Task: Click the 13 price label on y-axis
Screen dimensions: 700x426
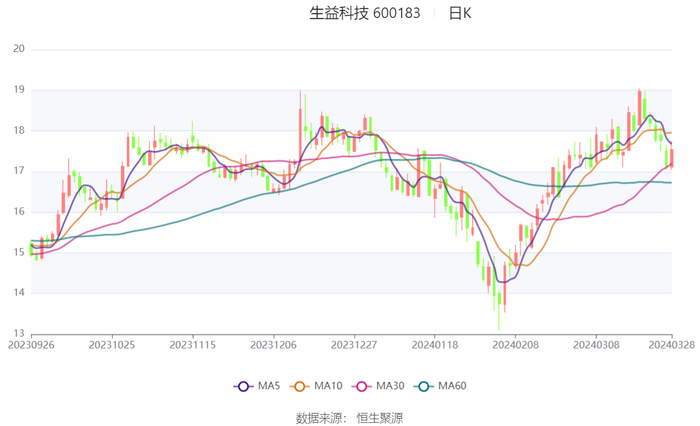Action: (18, 333)
